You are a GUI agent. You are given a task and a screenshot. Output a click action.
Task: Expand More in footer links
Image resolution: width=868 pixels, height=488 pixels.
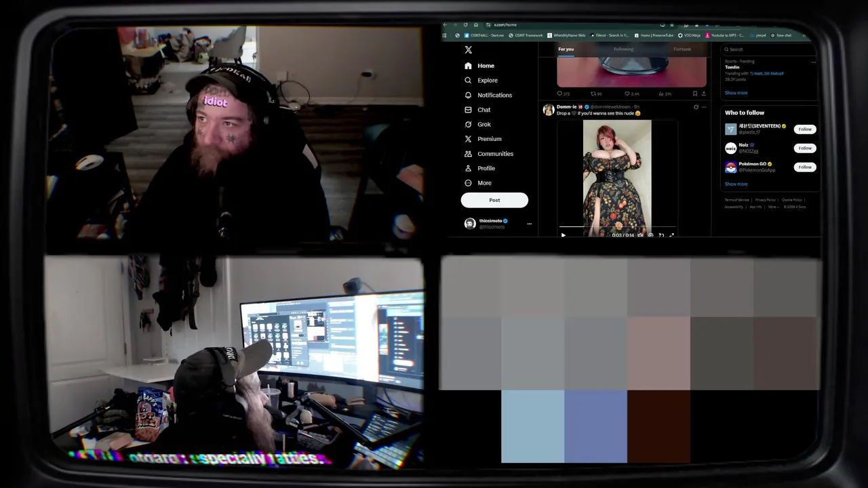[x=772, y=207]
